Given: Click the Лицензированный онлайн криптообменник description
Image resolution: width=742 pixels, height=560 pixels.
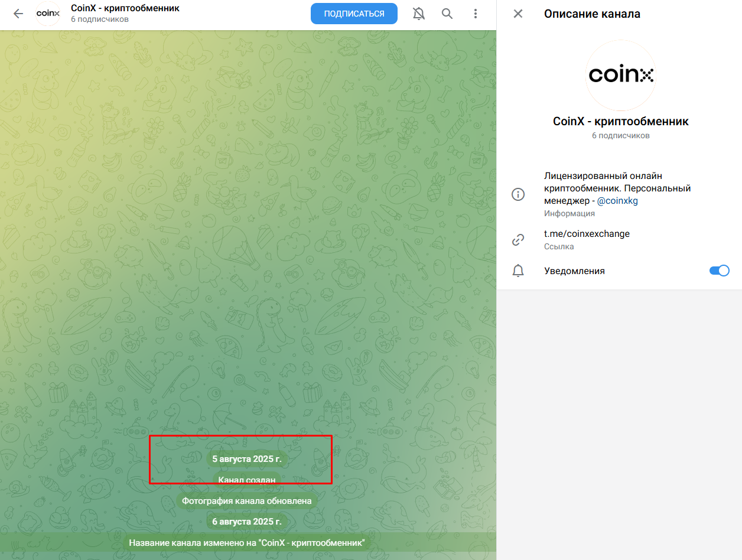Looking at the screenshot, I should coord(617,188).
